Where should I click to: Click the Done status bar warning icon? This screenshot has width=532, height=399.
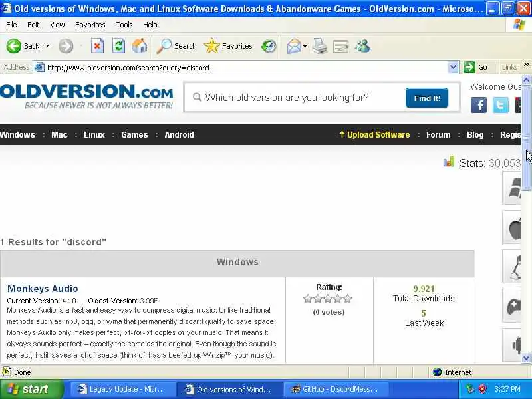(7, 372)
